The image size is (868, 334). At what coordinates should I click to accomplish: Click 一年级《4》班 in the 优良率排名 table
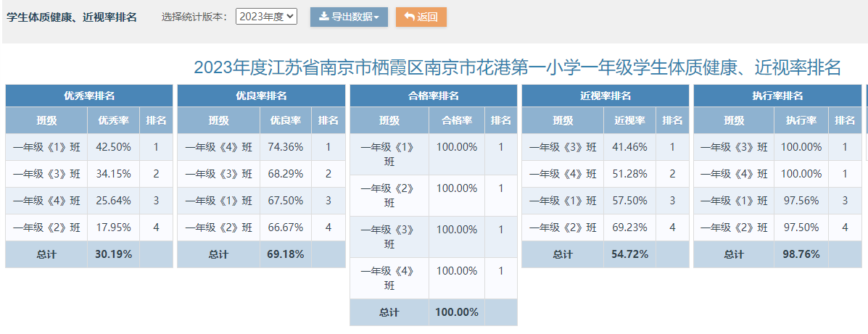tap(219, 147)
